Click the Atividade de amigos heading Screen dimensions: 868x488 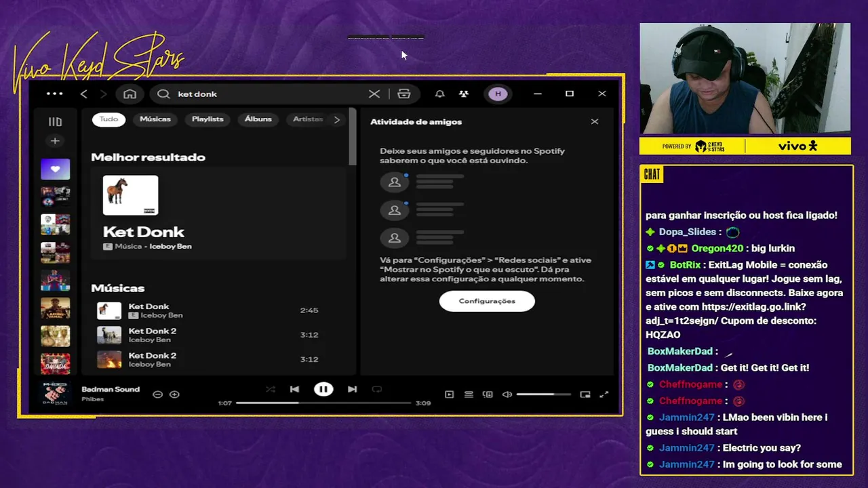[416, 122]
